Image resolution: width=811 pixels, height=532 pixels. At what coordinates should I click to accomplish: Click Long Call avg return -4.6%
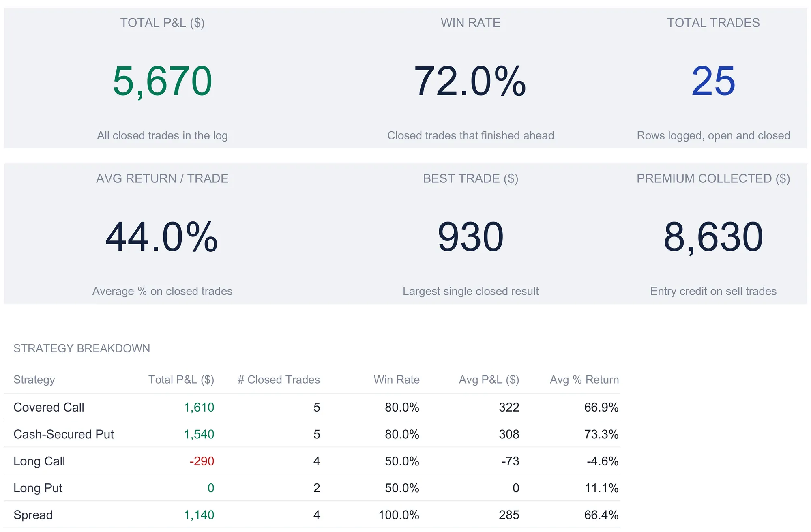603,461
